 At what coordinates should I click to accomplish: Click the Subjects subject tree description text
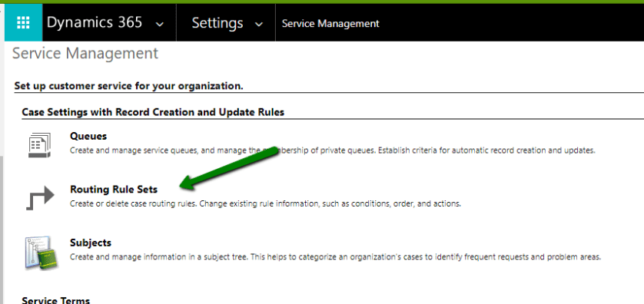(x=336, y=257)
